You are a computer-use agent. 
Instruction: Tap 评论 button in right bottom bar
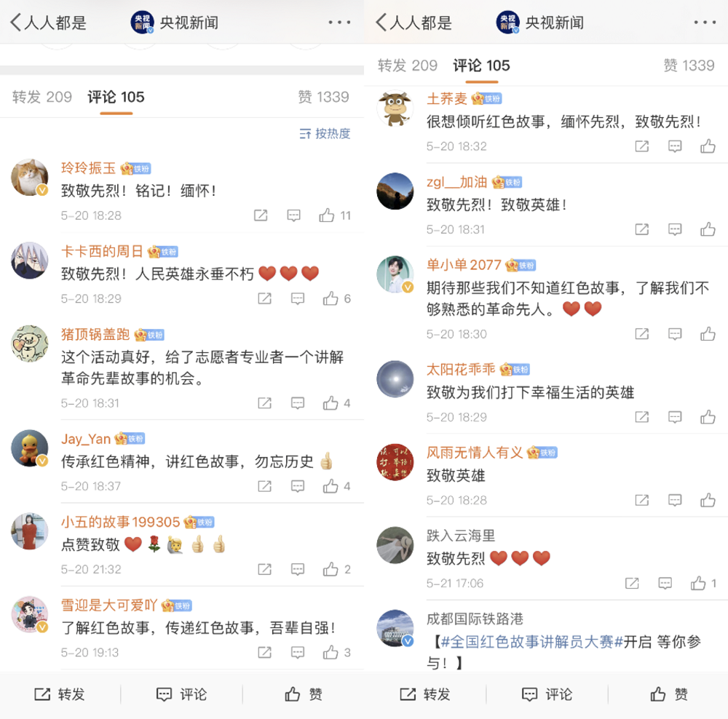coord(546,694)
